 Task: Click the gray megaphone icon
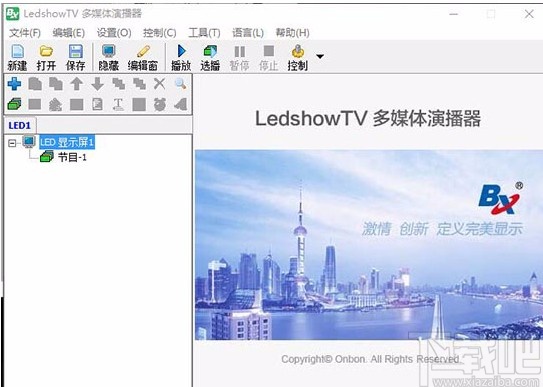[181, 104]
